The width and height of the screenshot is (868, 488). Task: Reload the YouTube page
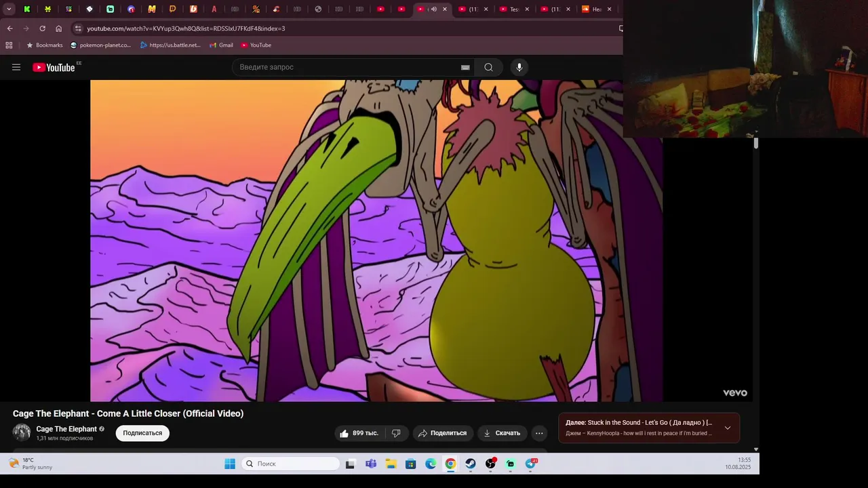[x=42, y=28]
